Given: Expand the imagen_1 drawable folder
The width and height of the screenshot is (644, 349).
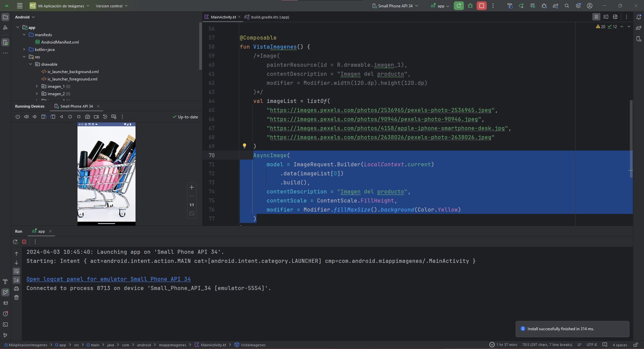Looking at the screenshot, I should [37, 86].
